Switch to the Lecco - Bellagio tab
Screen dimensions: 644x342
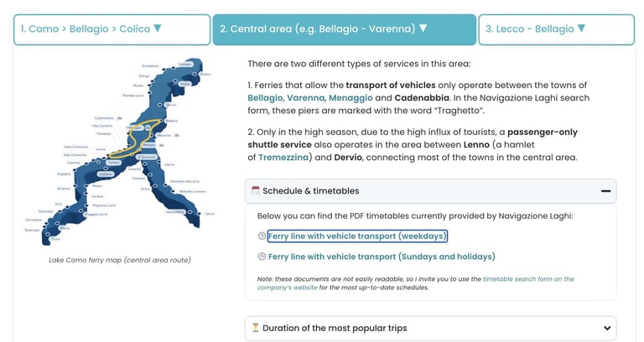[556, 29]
